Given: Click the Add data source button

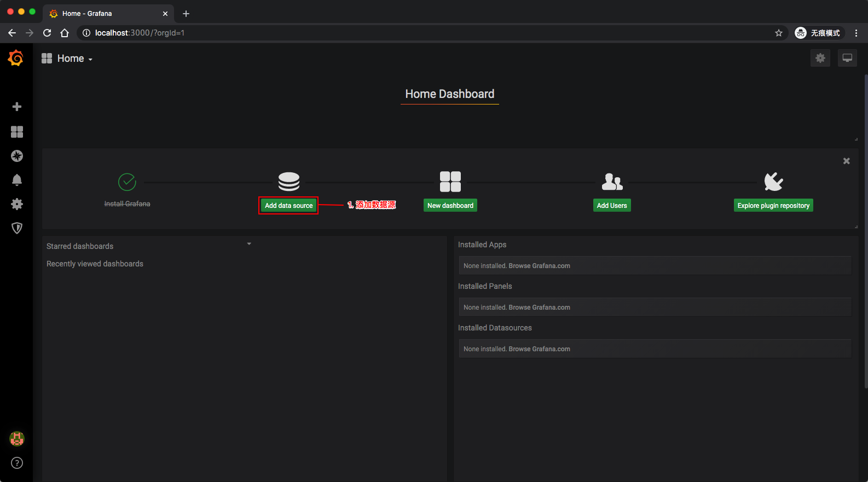Looking at the screenshot, I should (289, 206).
